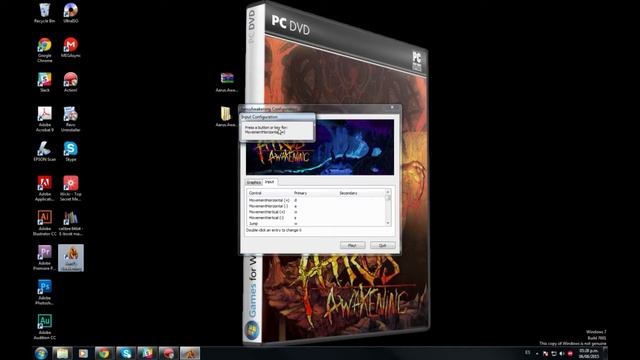Click the Quit button
Viewport: 640px width, 360px height.
[382, 245]
